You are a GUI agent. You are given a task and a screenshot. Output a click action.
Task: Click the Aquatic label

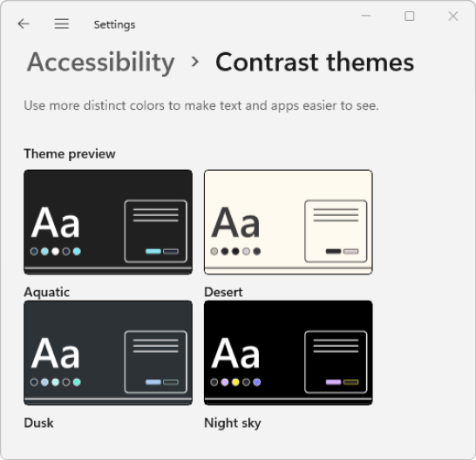47,292
